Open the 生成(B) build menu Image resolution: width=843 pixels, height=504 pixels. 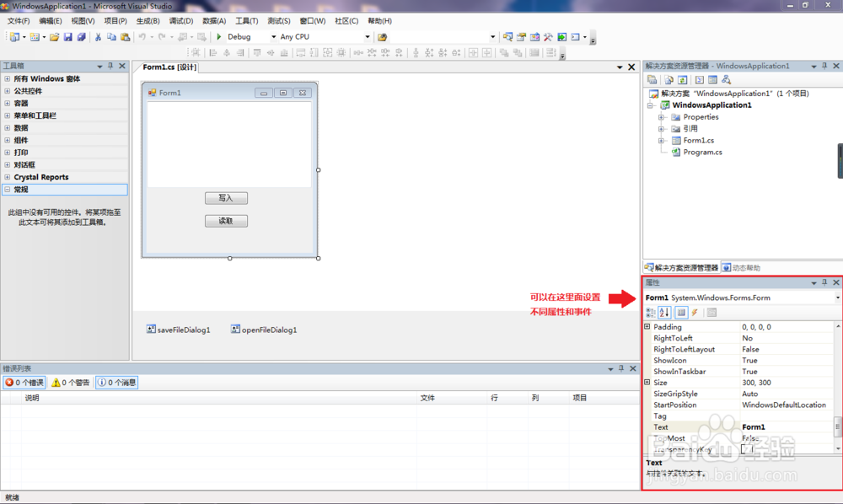(x=148, y=20)
